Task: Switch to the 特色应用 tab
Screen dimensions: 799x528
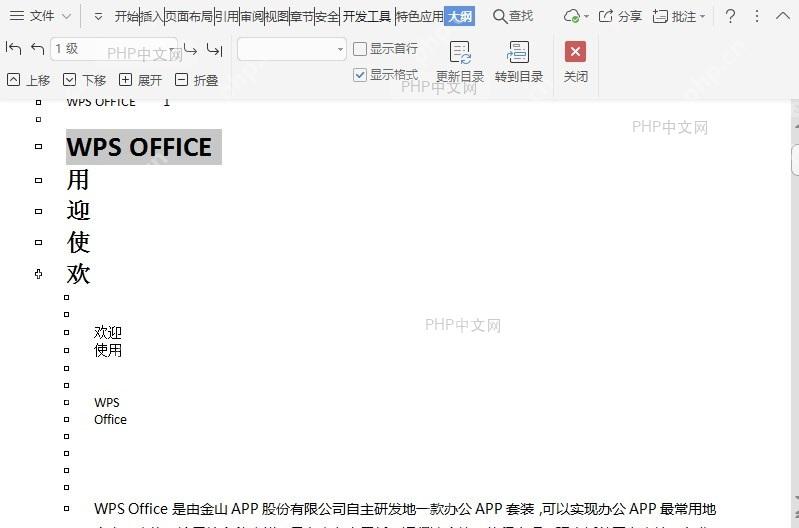Action: click(420, 17)
